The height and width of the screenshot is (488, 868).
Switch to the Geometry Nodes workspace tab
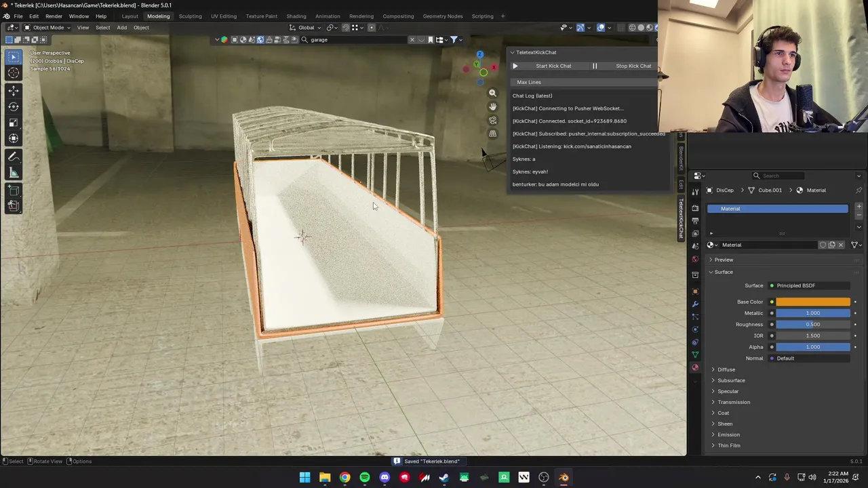(442, 16)
